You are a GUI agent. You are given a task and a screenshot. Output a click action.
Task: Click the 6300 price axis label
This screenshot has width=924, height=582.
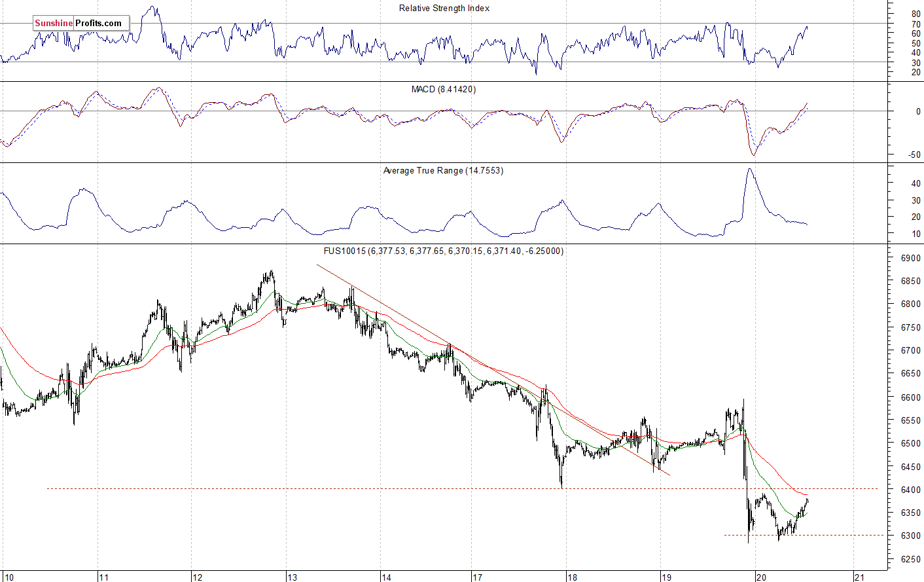[910, 536]
